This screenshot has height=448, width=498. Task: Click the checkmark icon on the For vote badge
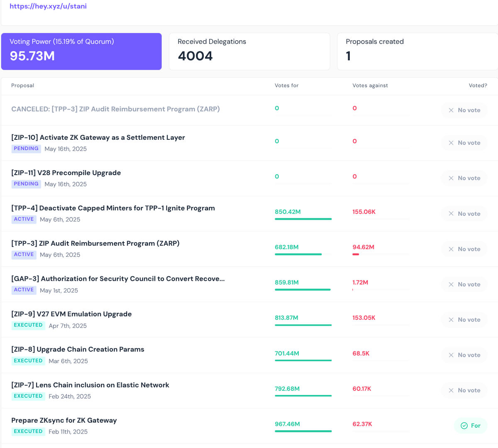464,426
